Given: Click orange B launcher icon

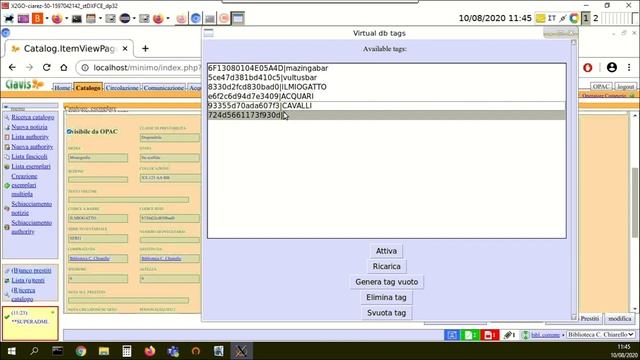Looking at the screenshot, I should point(38,18).
